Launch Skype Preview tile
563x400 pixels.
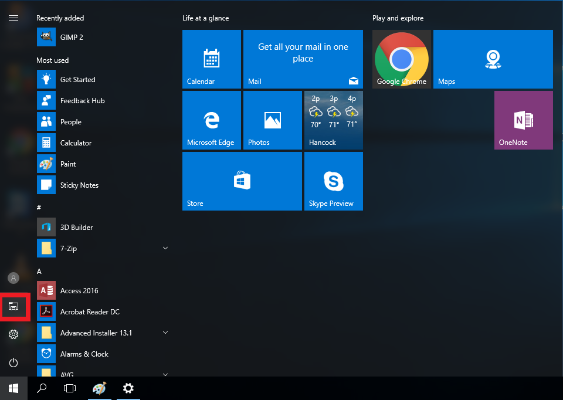pyautogui.click(x=334, y=181)
